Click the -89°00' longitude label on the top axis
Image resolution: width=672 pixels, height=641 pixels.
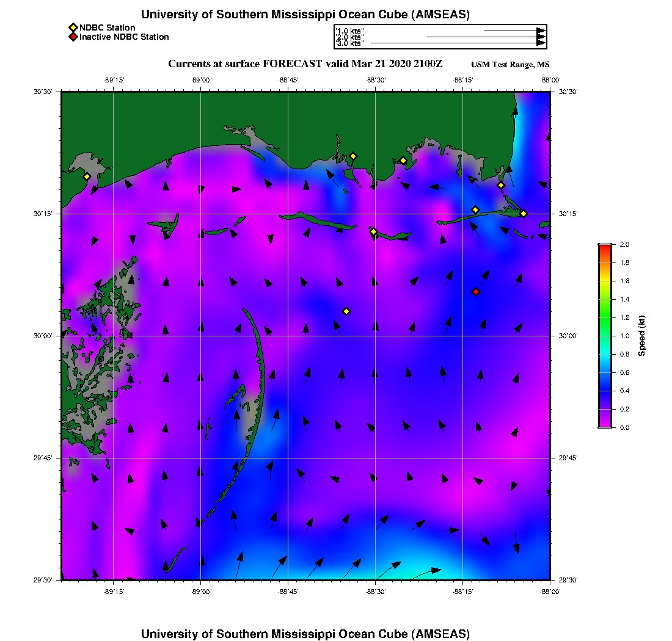click(x=200, y=80)
